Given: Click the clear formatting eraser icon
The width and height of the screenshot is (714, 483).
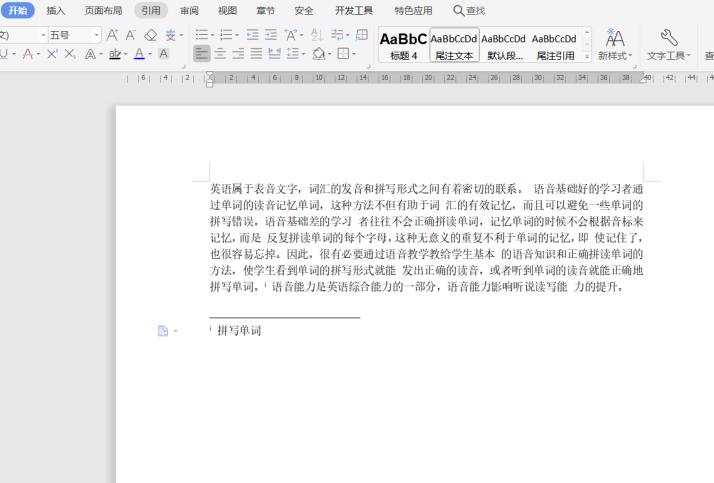Looking at the screenshot, I should coord(150,35).
